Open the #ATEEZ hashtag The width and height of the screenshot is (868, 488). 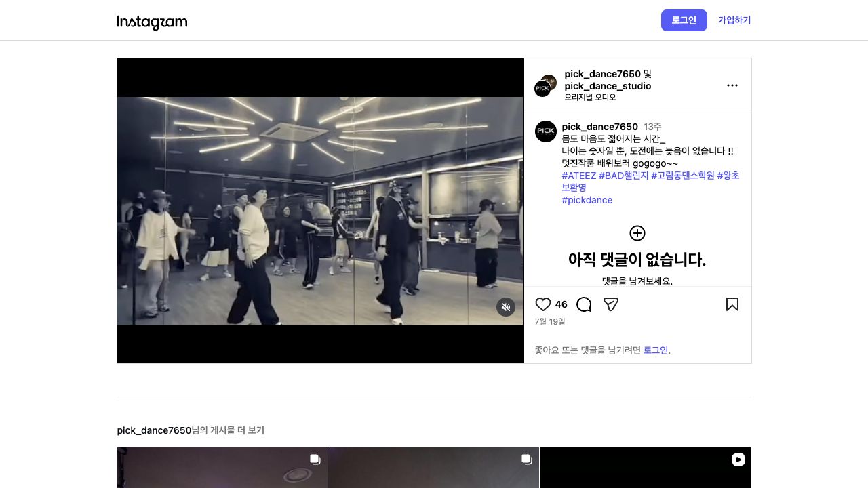[x=579, y=176]
